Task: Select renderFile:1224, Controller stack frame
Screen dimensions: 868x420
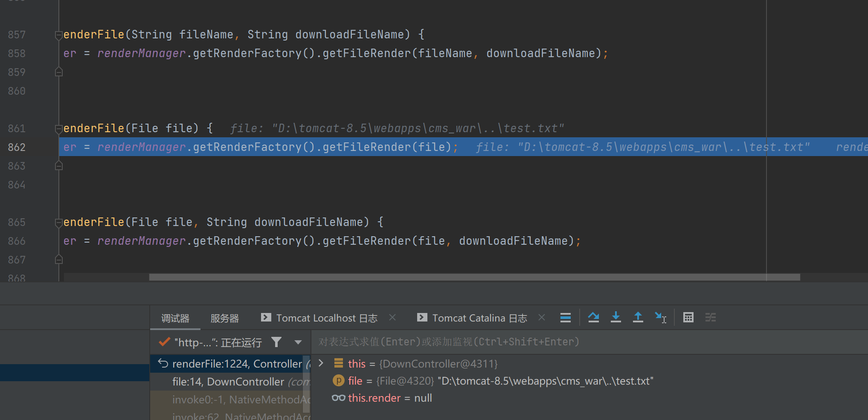Action: (x=230, y=364)
